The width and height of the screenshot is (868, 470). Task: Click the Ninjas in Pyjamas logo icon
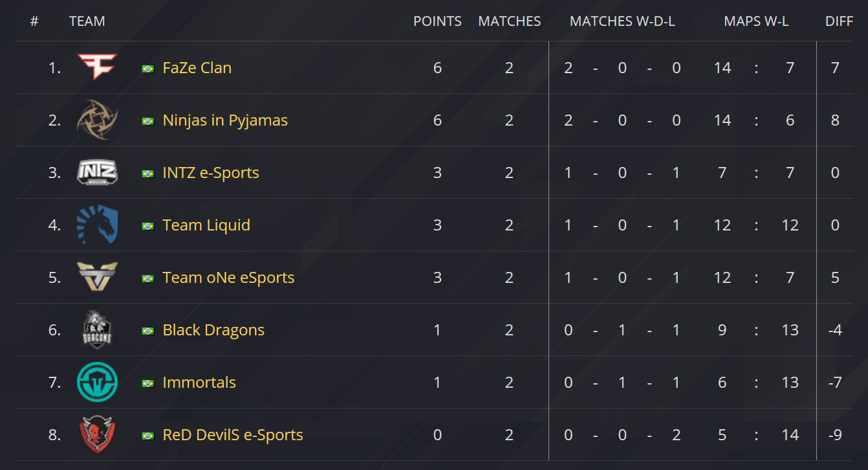click(x=97, y=120)
